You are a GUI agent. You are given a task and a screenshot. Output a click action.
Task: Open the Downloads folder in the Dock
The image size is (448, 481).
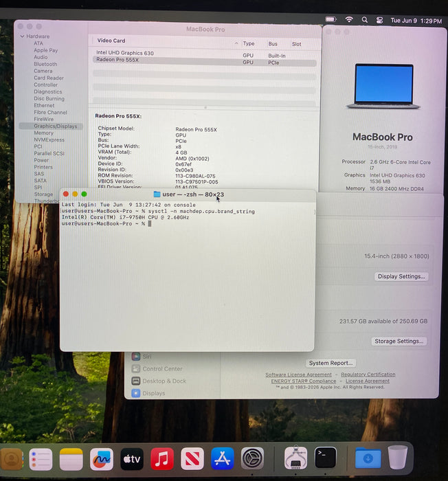pyautogui.click(x=368, y=458)
